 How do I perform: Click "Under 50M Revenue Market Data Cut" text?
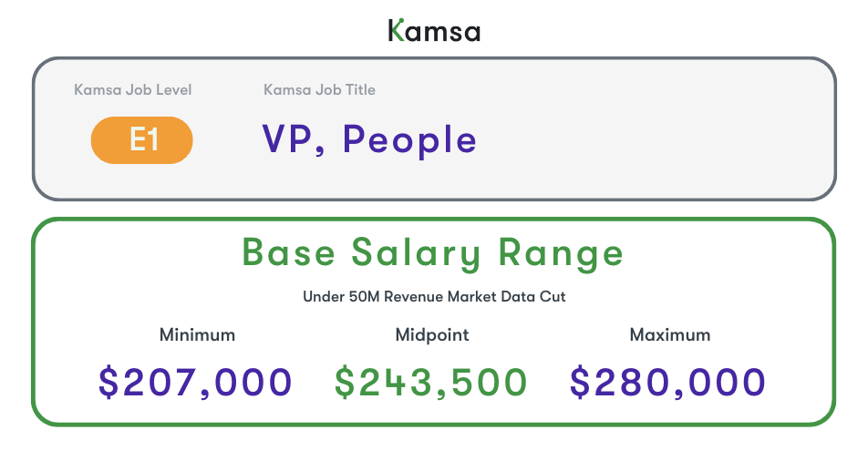(x=434, y=297)
